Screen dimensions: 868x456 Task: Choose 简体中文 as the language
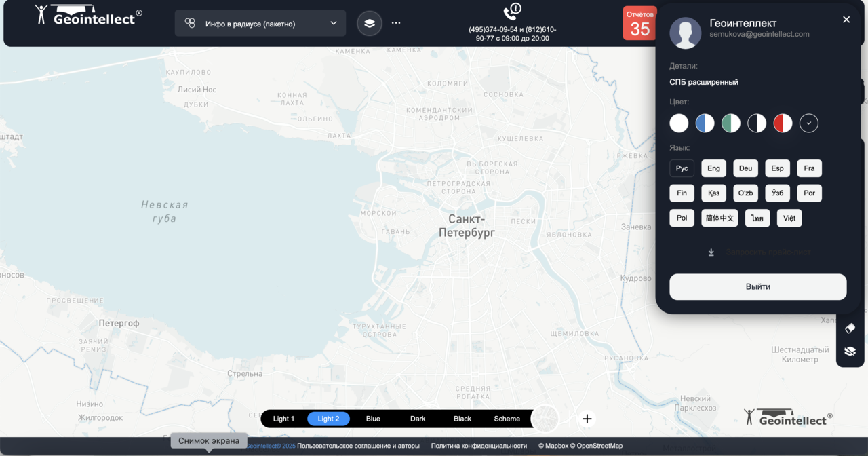[x=719, y=218]
